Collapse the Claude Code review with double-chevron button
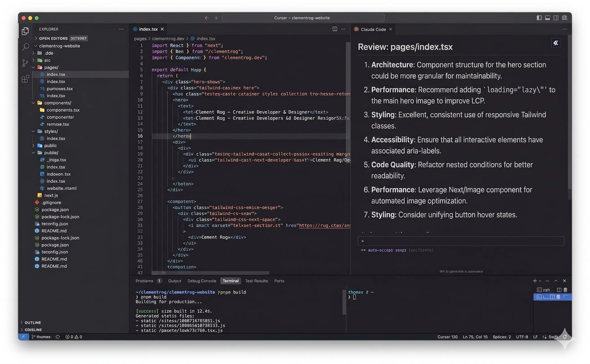Image resolution: width=590 pixels, height=364 pixels. coord(556,43)
